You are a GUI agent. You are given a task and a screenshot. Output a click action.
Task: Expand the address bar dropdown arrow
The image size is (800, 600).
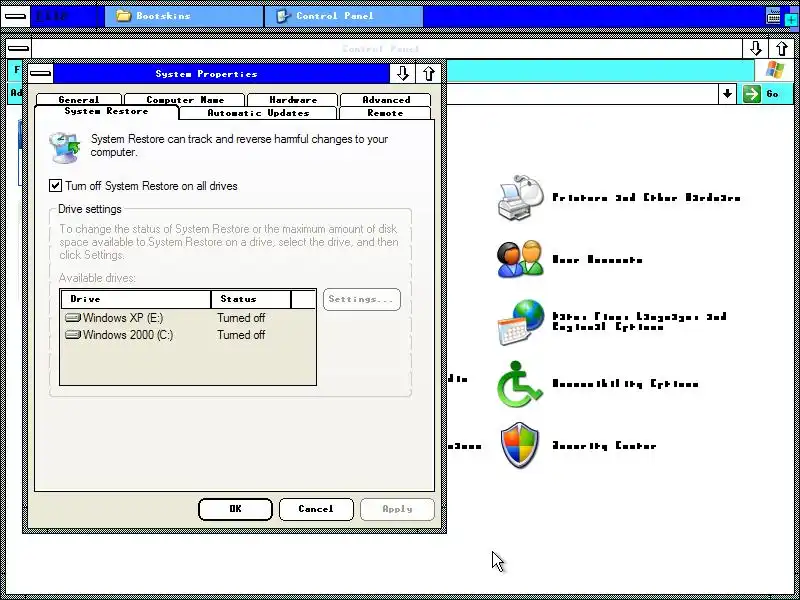(728, 94)
